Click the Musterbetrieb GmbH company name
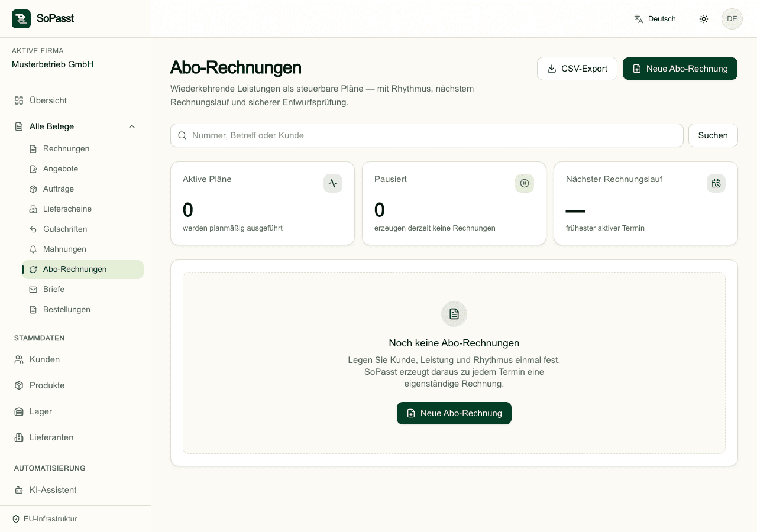 [x=53, y=64]
